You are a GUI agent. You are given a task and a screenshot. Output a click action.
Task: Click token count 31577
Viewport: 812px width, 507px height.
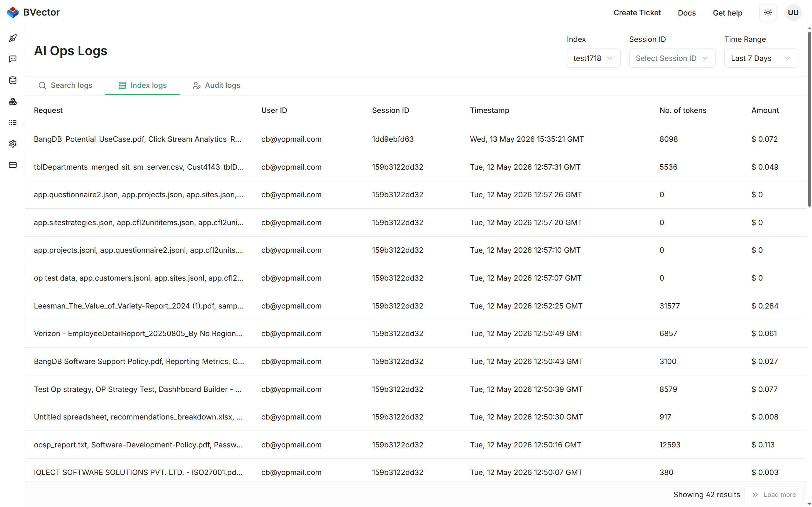670,306
